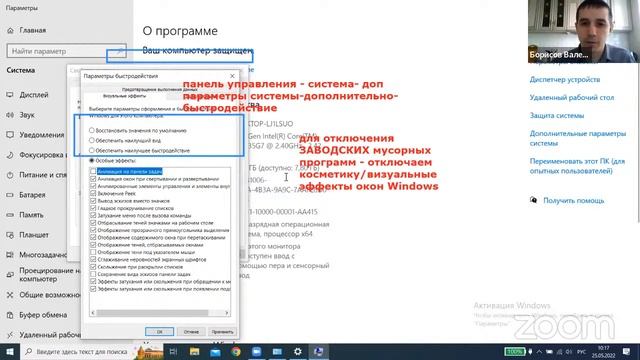Select the Питание power icon
This screenshot has height=360, width=640.
coord(10,175)
